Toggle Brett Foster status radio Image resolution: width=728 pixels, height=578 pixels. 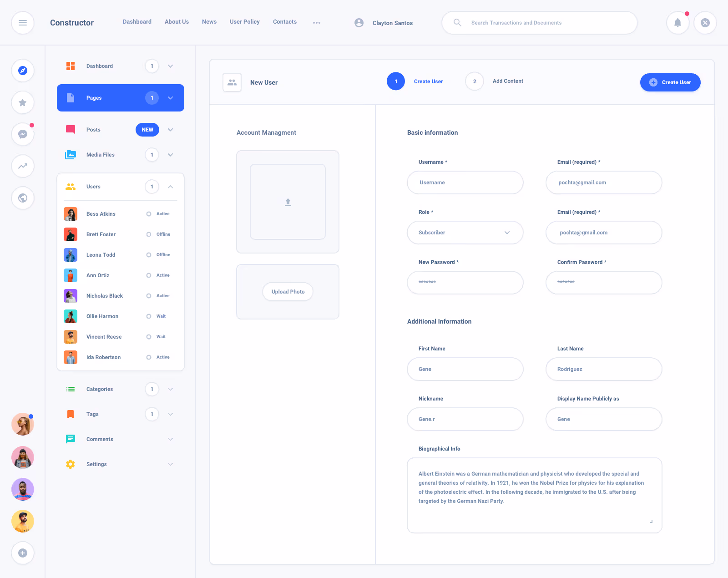pyautogui.click(x=149, y=234)
